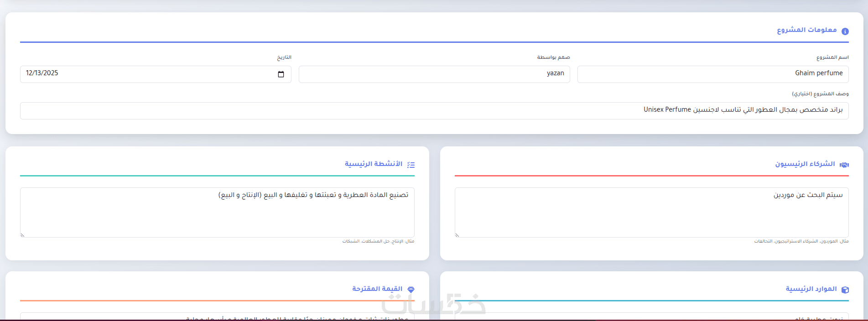Open the calendar picker in the date field
This screenshot has height=321, width=868.
coord(281,74)
